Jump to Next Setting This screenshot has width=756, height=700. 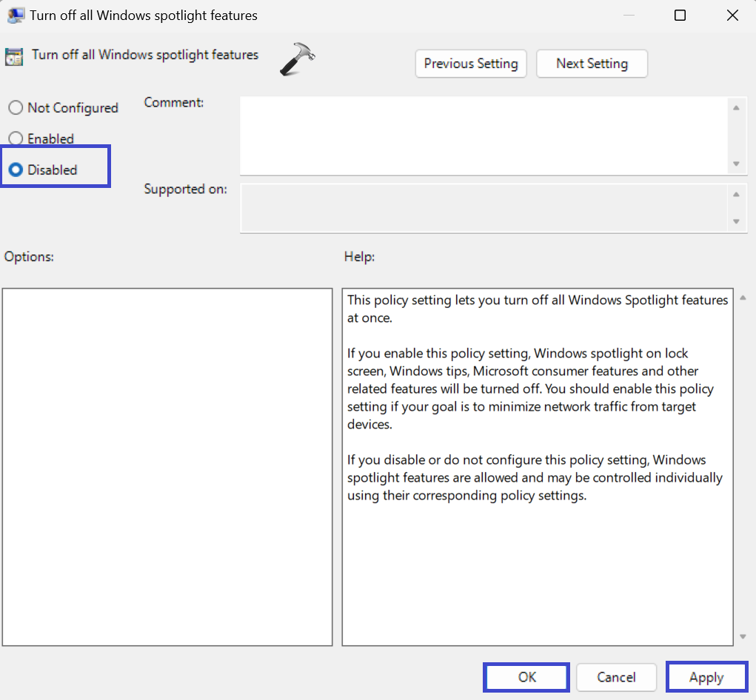592,64
